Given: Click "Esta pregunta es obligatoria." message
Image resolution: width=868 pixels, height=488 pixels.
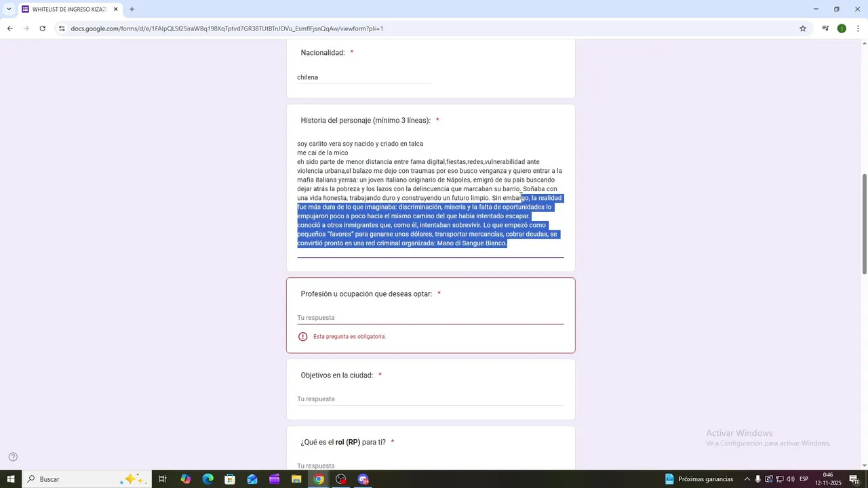Looking at the screenshot, I should [x=349, y=337].
